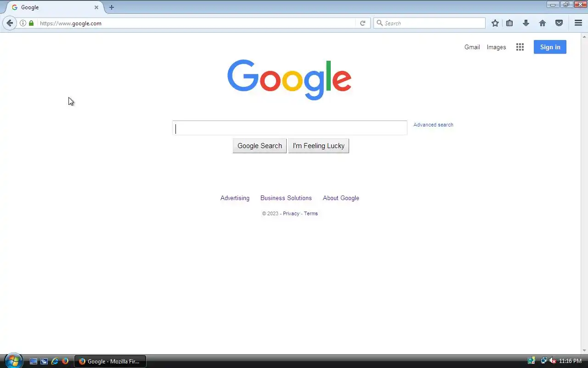The height and width of the screenshot is (368, 588).
Task: Launch Firefox from quick launch
Action: tap(65, 362)
